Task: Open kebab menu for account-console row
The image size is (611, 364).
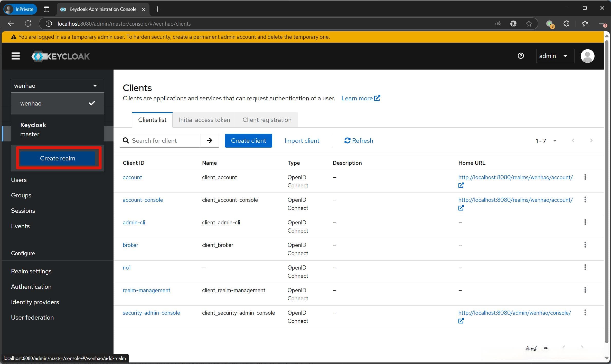Action: 585,199
